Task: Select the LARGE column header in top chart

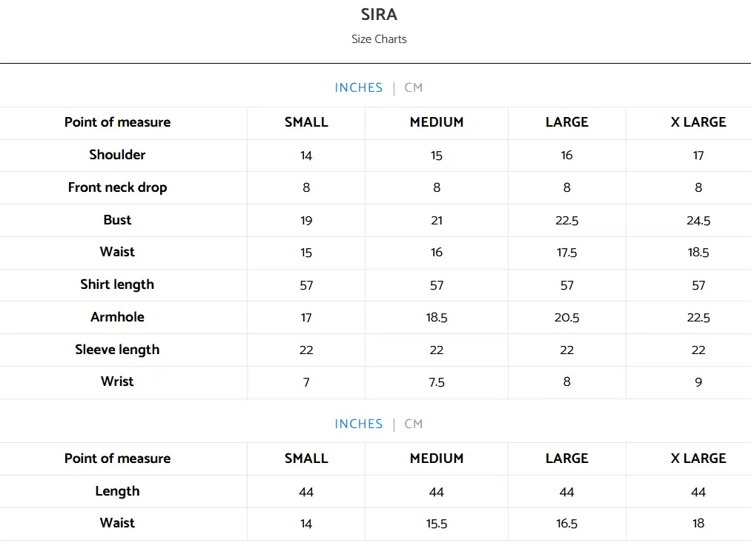Action: coord(566,123)
